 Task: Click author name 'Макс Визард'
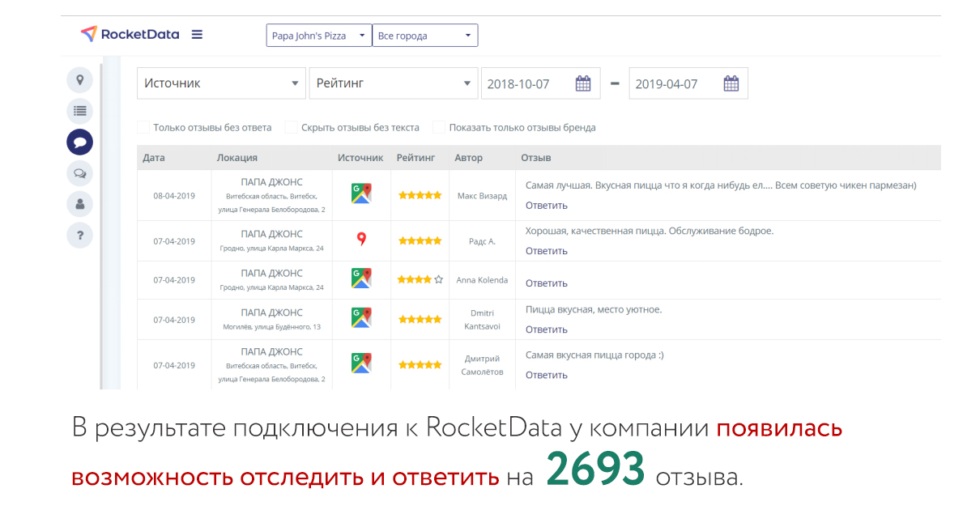tap(482, 196)
